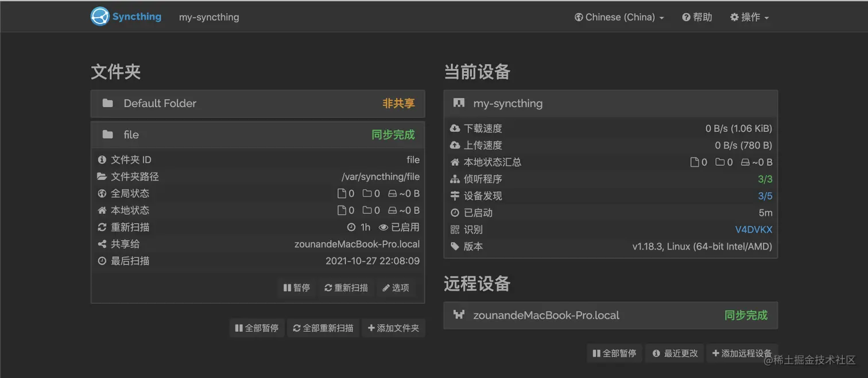Click the folder icon beside Default Folder
Image resolution: width=868 pixels, height=378 pixels.
click(x=107, y=103)
